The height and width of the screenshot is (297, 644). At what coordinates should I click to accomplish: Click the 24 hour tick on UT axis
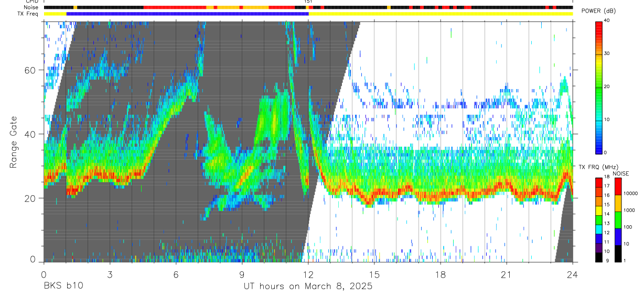573,274
